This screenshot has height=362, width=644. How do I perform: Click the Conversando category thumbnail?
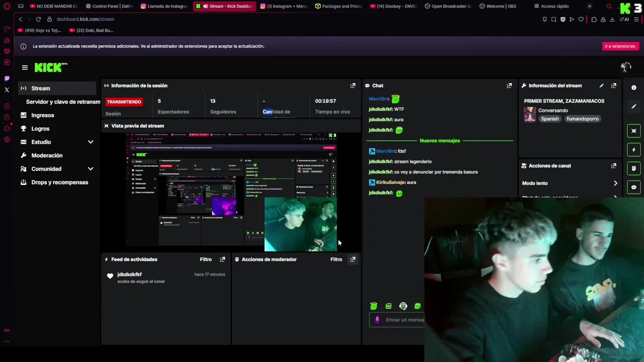530,115
